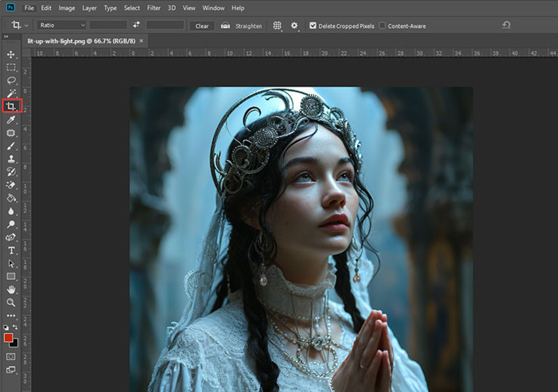Open the Type menu
The height and width of the screenshot is (392, 558).
click(110, 8)
